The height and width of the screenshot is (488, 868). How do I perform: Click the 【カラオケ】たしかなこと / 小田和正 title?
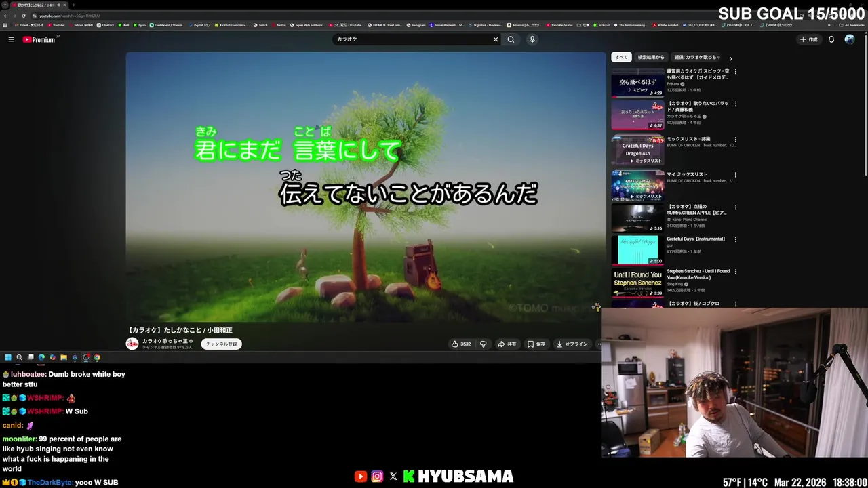pyautogui.click(x=180, y=330)
